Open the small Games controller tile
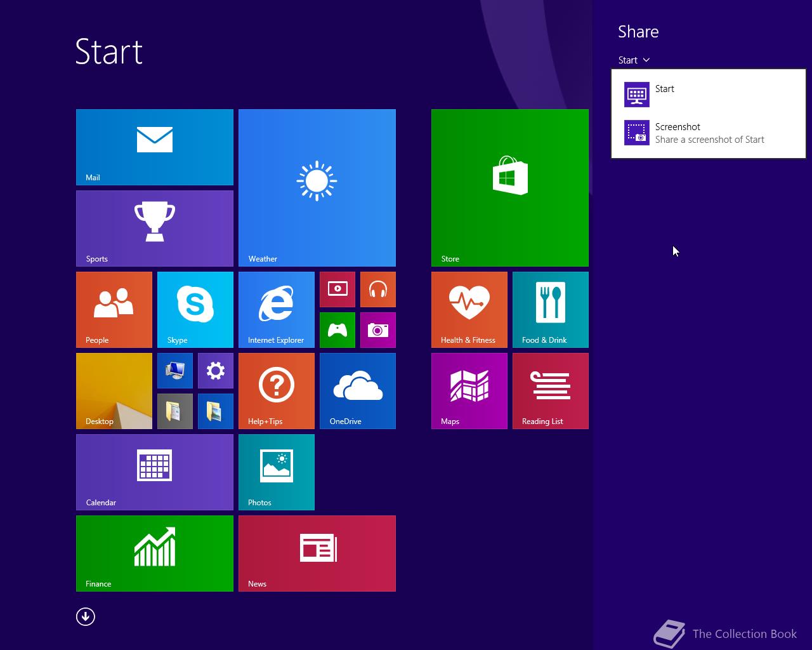The image size is (812, 650). 337,330
